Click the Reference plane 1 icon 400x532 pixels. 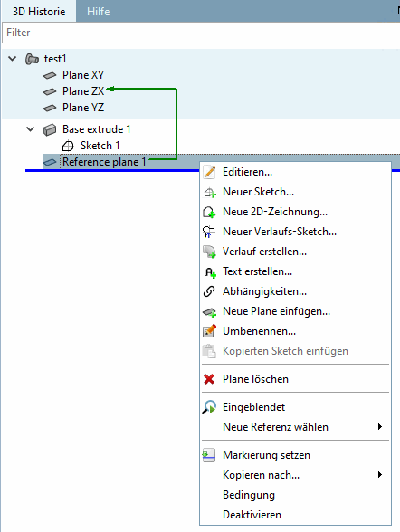(50, 163)
